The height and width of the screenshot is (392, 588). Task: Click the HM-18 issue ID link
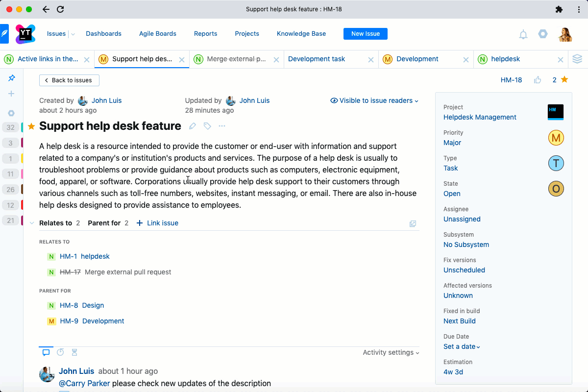tap(511, 80)
